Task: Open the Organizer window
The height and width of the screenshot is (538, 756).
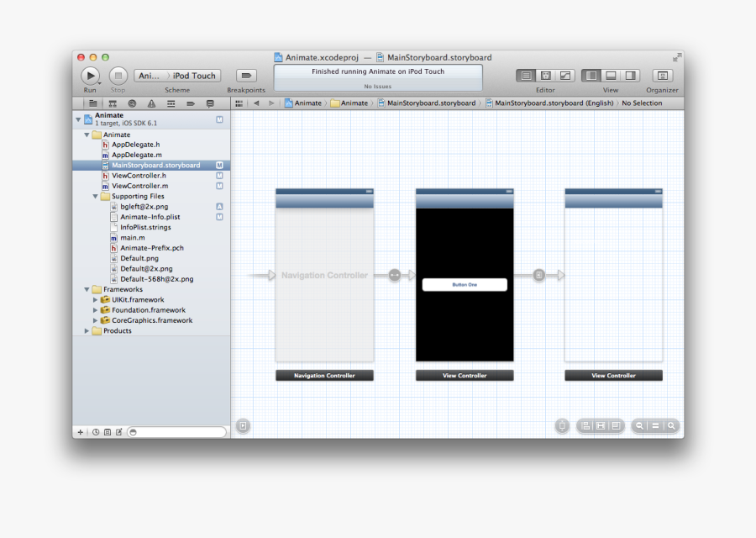Action: point(662,76)
